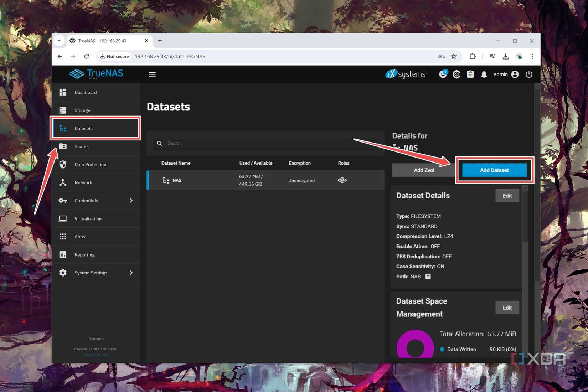Click the iXsystems logo
The image size is (588, 392).
tap(406, 74)
